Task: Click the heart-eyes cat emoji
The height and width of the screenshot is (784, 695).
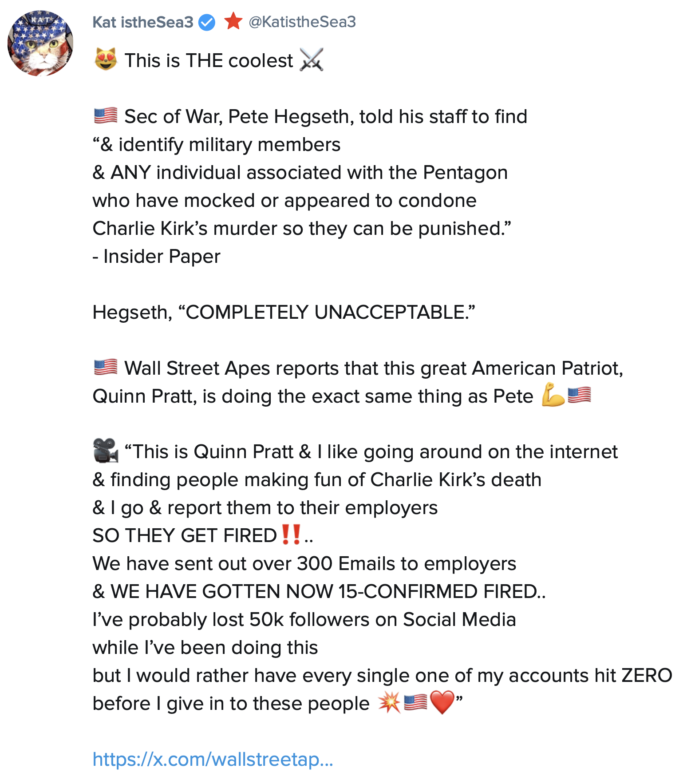Action: tap(106, 59)
